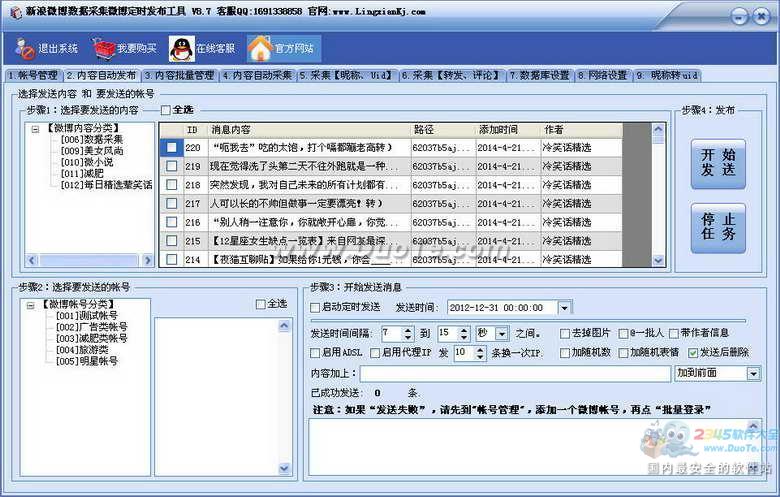Tick checkbox for message ID 215
Viewport: 780px width, 497px height.
[172, 241]
